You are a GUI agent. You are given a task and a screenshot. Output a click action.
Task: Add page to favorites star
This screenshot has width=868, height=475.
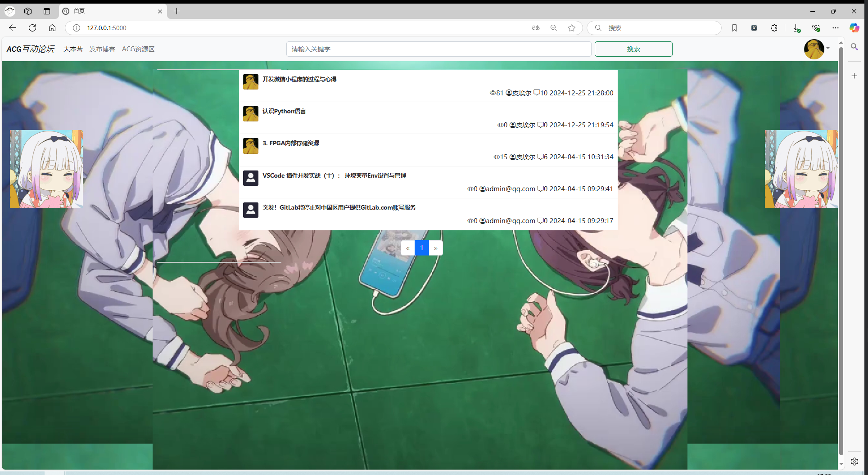click(x=572, y=28)
